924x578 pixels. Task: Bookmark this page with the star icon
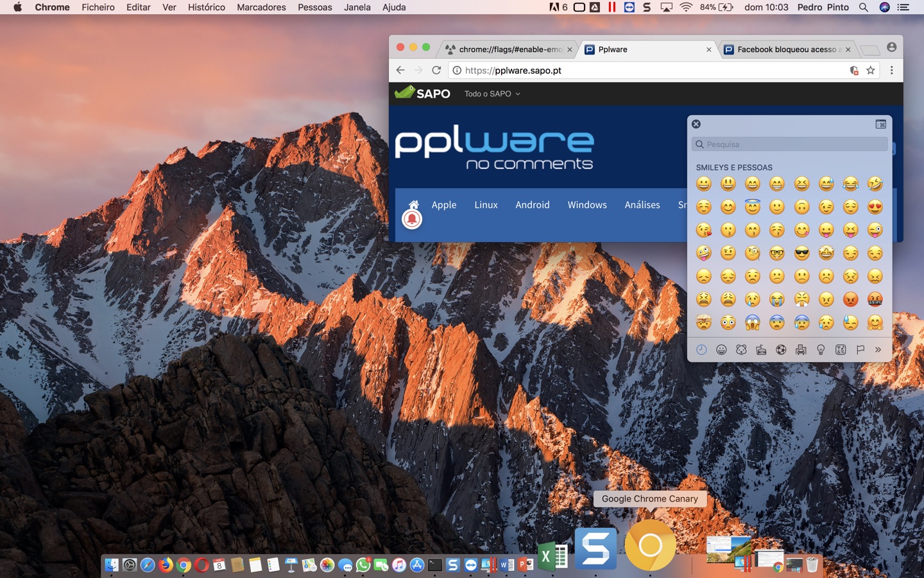870,71
